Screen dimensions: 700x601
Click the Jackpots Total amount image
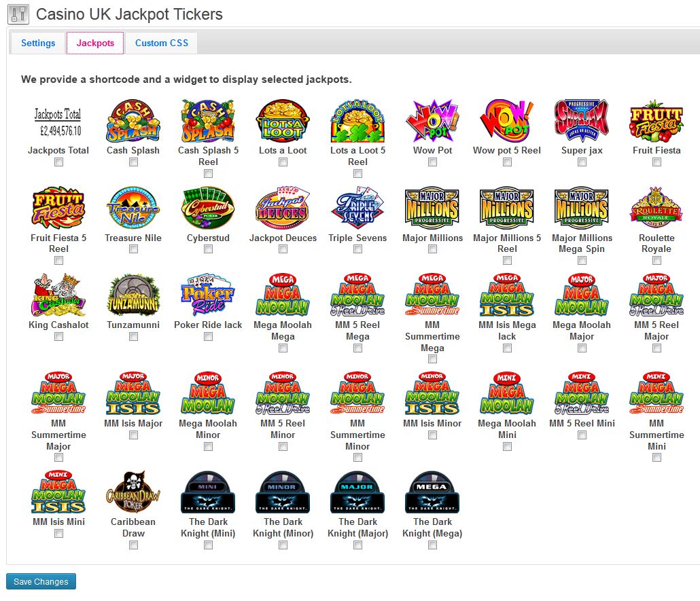tap(58, 120)
